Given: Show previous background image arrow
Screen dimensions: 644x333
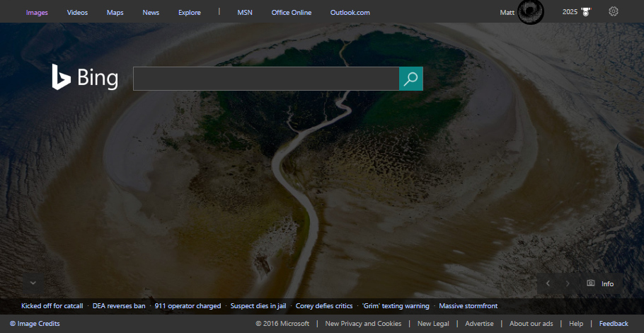Looking at the screenshot, I should (x=548, y=283).
